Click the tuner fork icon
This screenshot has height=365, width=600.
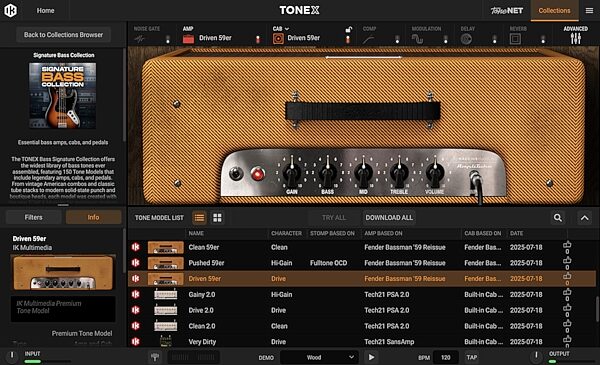[x=155, y=357]
